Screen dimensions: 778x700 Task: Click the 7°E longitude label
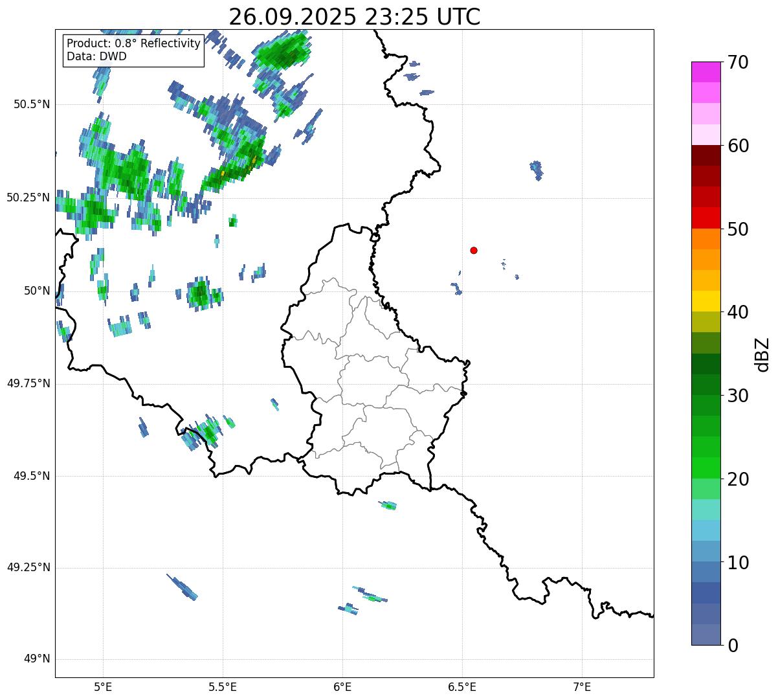pyautogui.click(x=582, y=686)
